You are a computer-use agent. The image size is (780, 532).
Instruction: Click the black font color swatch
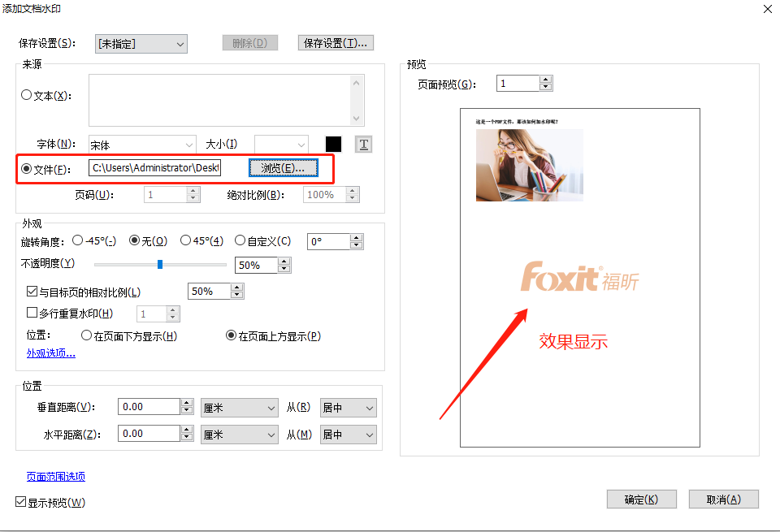[x=333, y=145]
